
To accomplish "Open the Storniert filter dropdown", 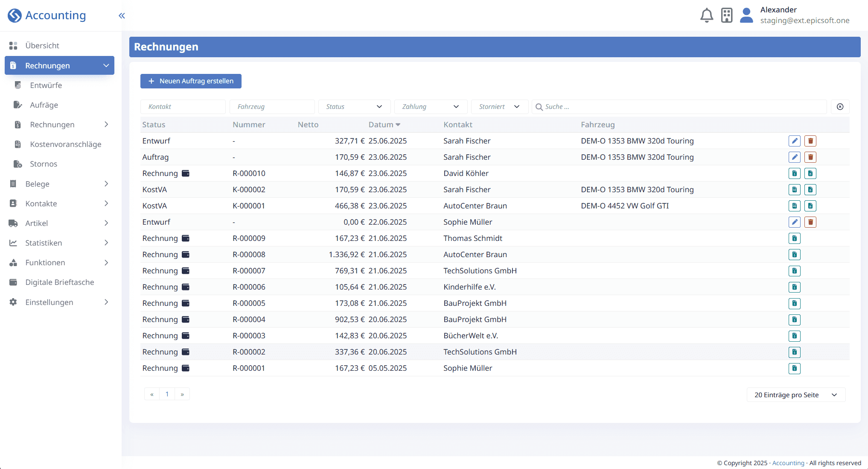I will (x=499, y=107).
